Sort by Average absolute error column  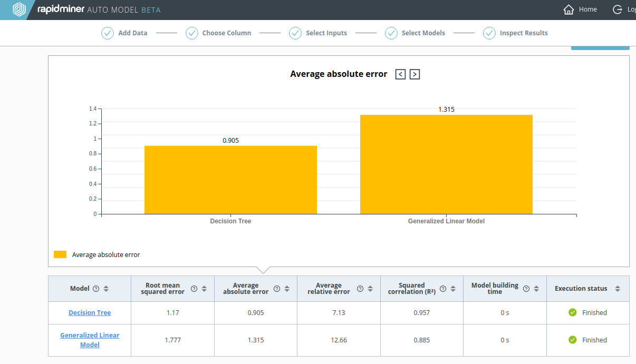point(287,289)
